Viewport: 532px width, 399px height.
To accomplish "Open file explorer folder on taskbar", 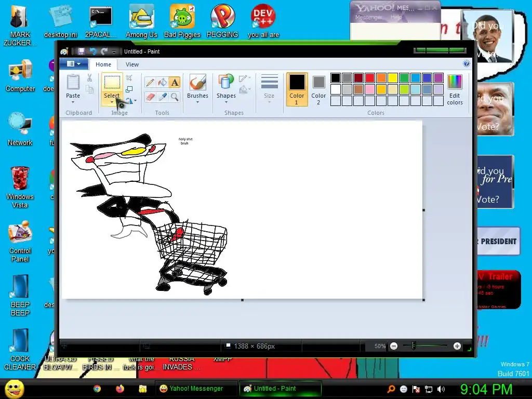I will point(142,389).
